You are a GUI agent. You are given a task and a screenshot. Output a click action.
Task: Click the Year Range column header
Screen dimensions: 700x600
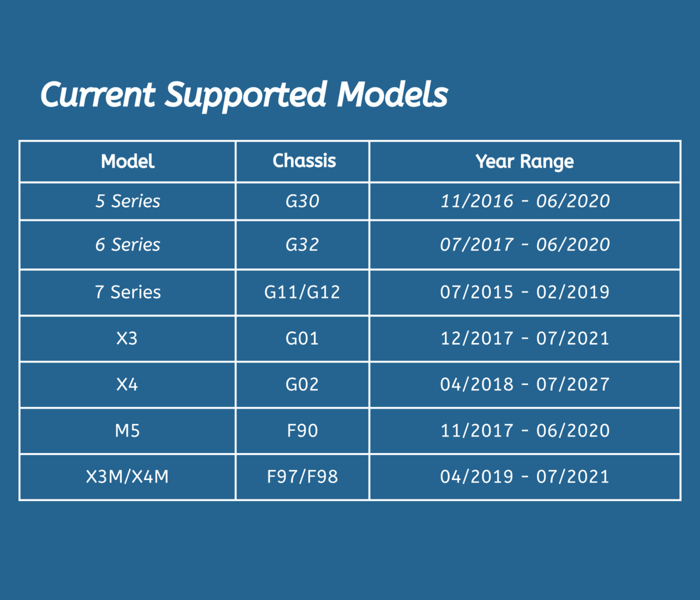click(525, 161)
